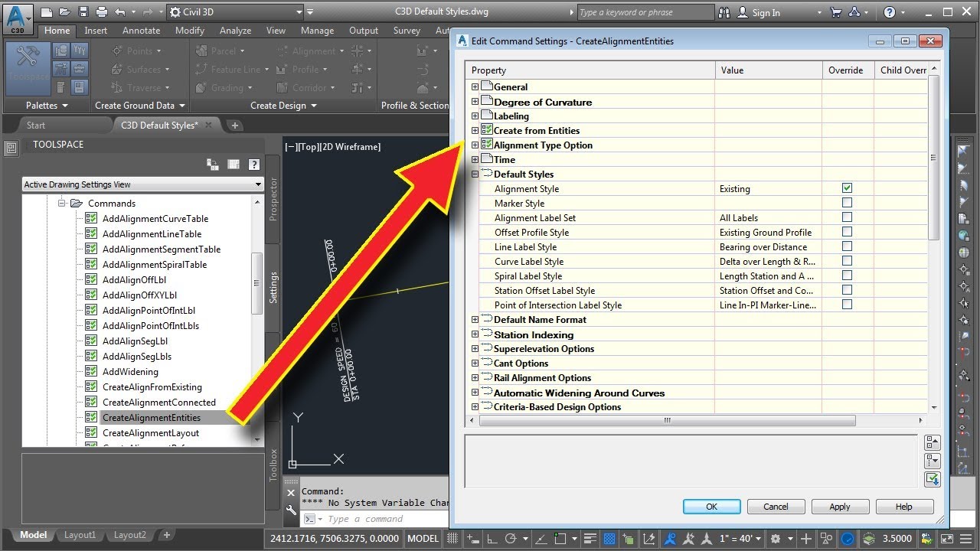Open the Analyze ribbon tab
Image resolution: width=980 pixels, height=551 pixels.
click(x=235, y=31)
